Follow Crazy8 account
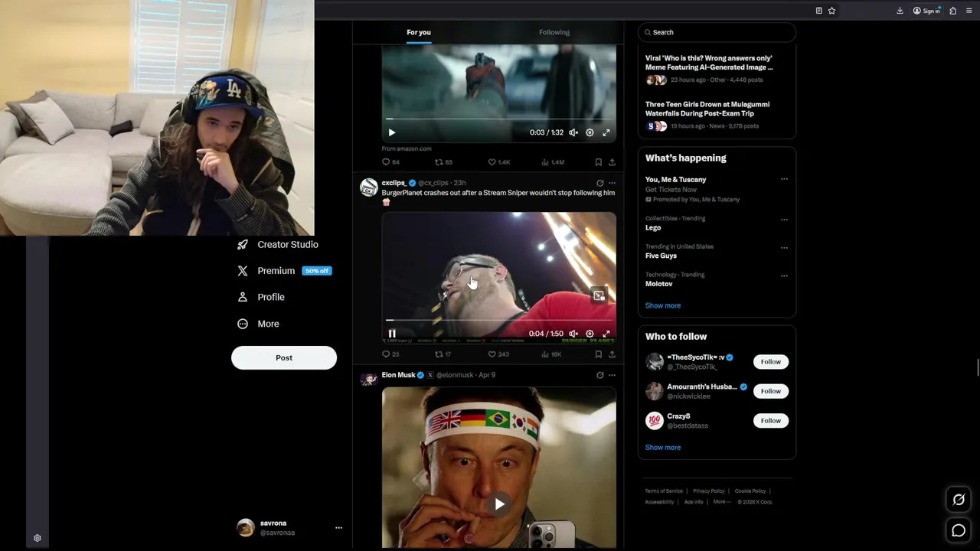980x551 pixels. point(771,421)
